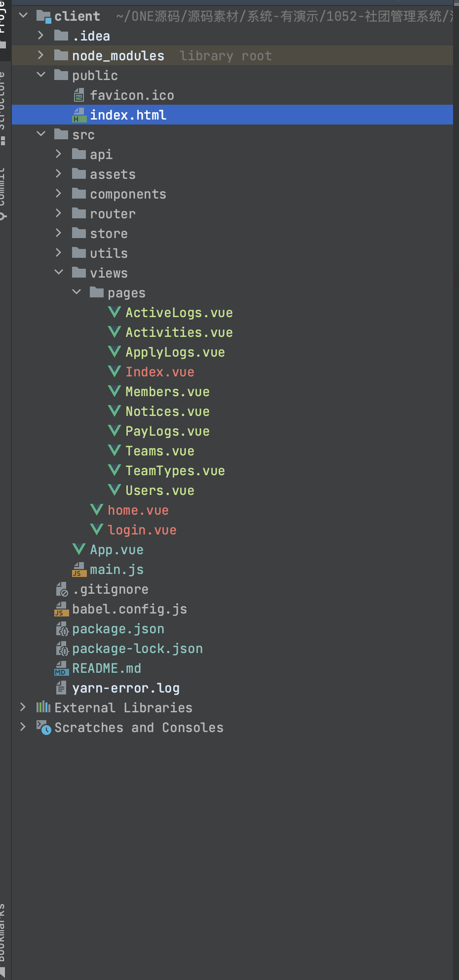Select the router folder
This screenshot has height=980, width=459.
tap(113, 214)
